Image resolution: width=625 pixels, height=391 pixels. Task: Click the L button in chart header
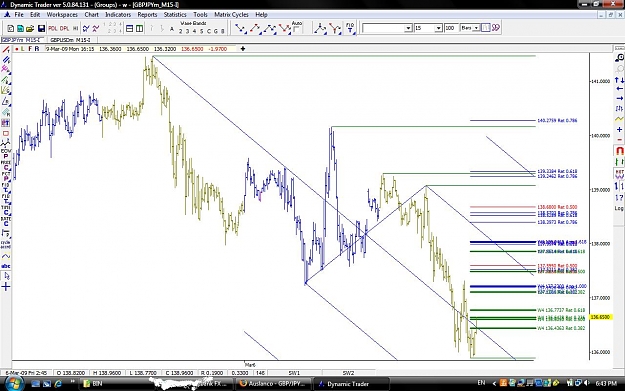point(23,49)
